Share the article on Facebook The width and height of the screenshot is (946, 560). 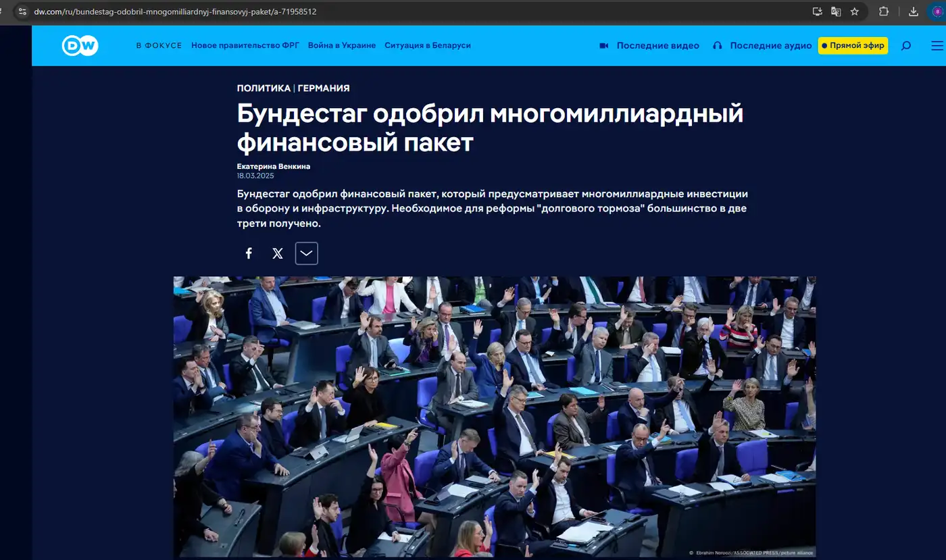[x=248, y=253]
